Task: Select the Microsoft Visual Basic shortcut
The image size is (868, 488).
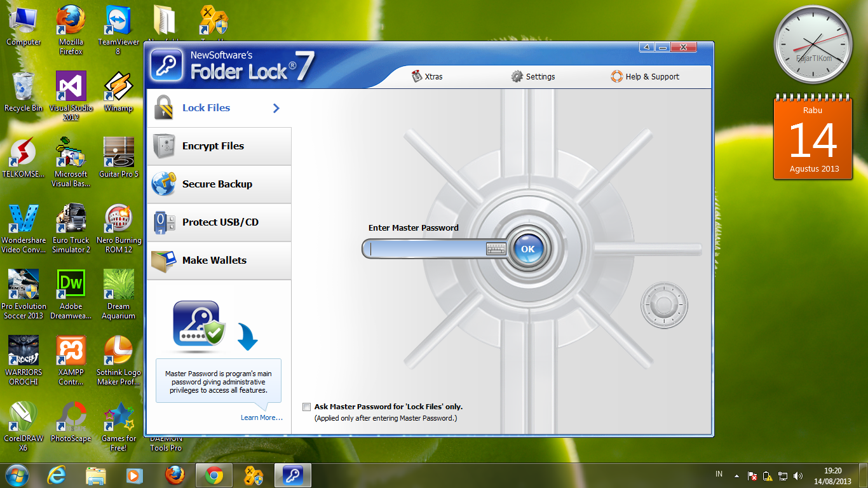Action: pos(71,163)
